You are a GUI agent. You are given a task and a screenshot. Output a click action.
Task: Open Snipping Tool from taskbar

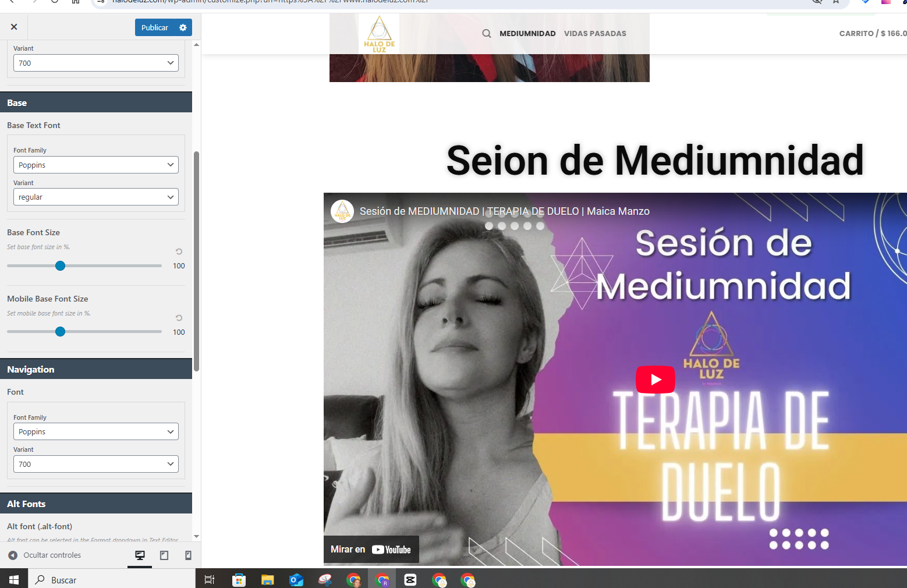click(325, 580)
